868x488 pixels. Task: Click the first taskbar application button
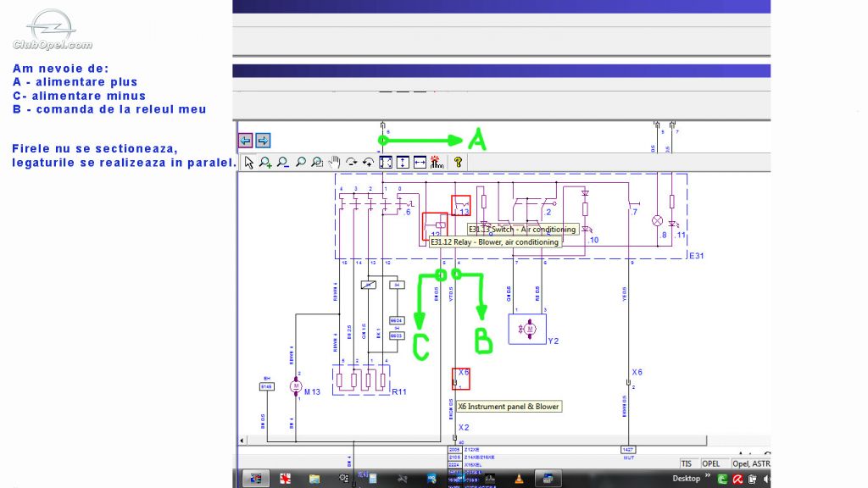click(256, 479)
